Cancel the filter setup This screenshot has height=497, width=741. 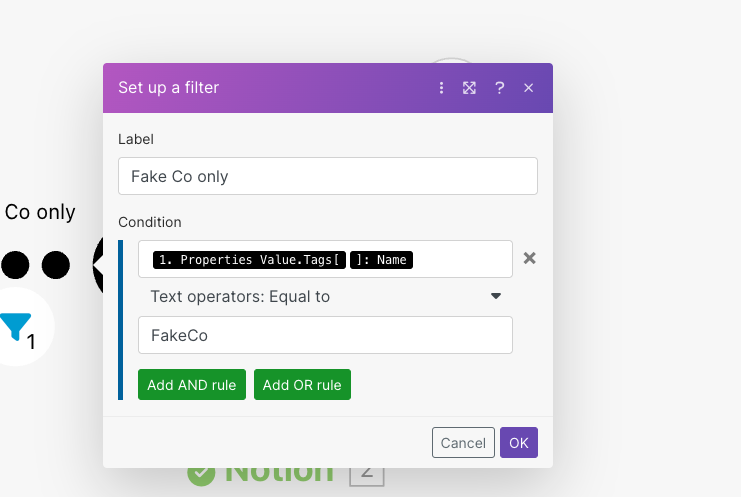click(x=463, y=443)
